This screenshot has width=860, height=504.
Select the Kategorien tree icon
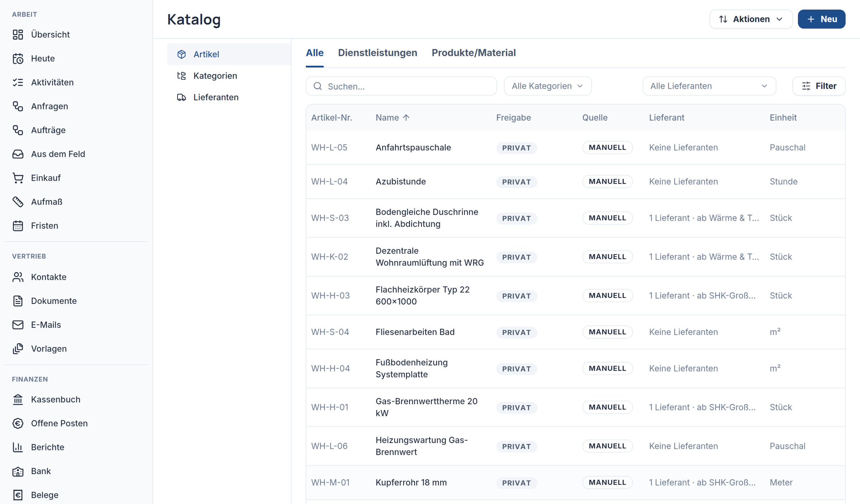[x=182, y=76]
